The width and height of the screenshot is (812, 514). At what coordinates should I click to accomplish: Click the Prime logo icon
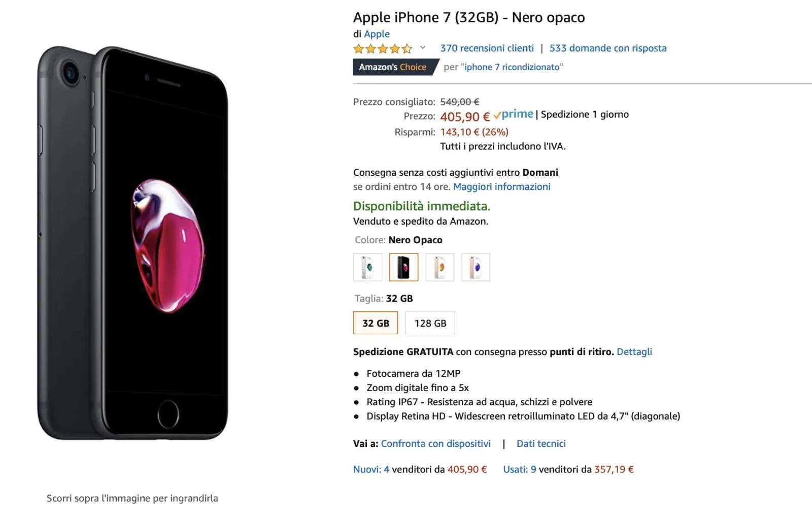click(514, 114)
